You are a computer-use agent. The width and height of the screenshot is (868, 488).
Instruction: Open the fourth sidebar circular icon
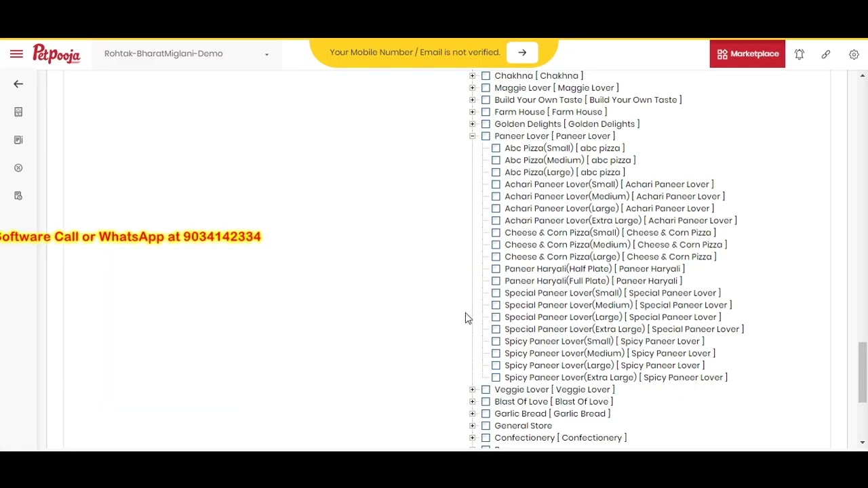coord(18,168)
